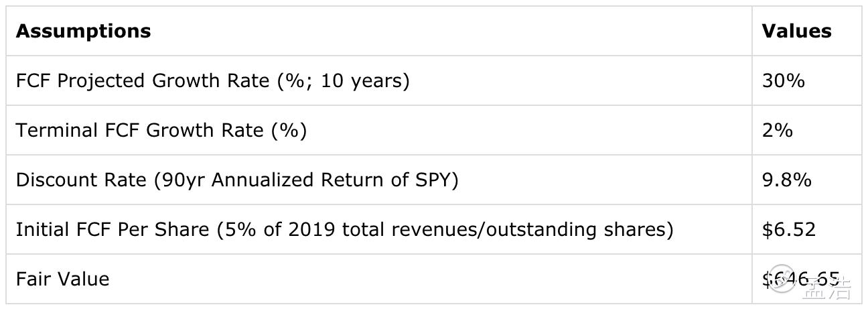The height and width of the screenshot is (311, 868).
Task: Select the 2% terminal growth value
Action: pyautogui.click(x=777, y=130)
